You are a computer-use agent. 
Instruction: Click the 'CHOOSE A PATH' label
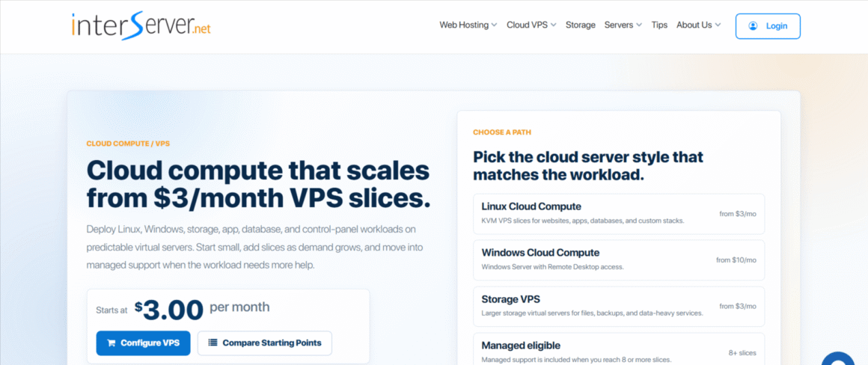point(502,132)
